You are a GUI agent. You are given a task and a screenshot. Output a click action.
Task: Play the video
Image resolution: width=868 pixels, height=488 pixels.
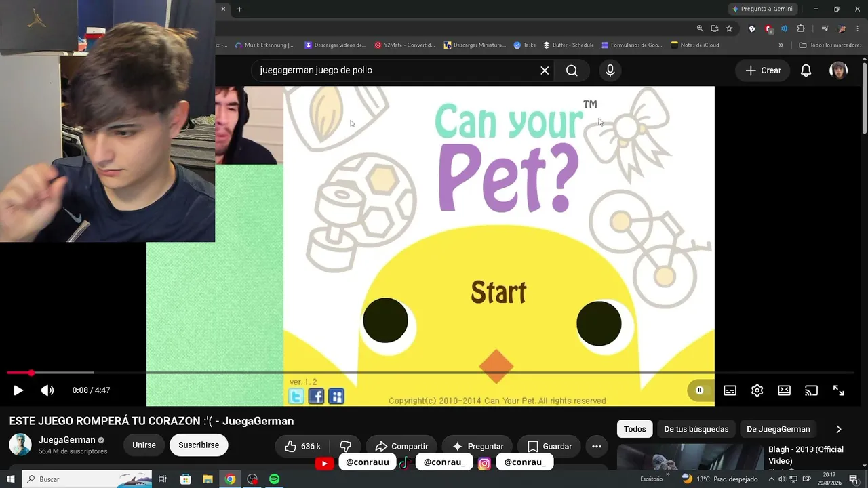coord(18,390)
